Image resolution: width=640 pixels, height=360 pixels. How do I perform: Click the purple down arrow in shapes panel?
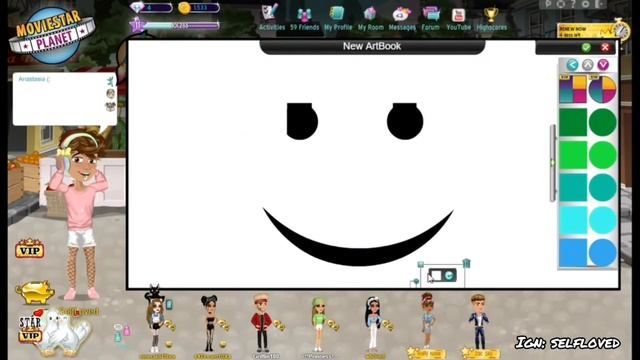(x=603, y=64)
